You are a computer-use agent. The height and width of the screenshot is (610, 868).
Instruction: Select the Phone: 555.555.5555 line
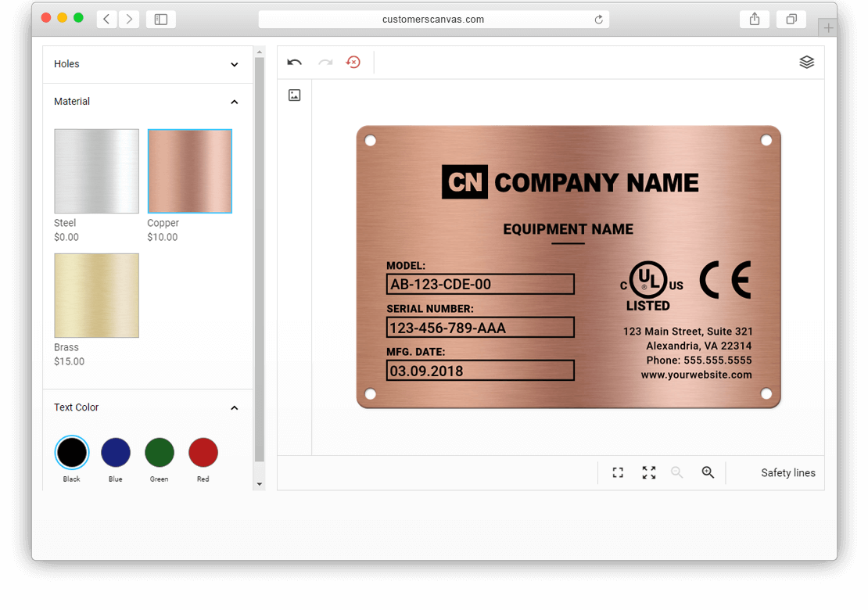click(x=698, y=361)
